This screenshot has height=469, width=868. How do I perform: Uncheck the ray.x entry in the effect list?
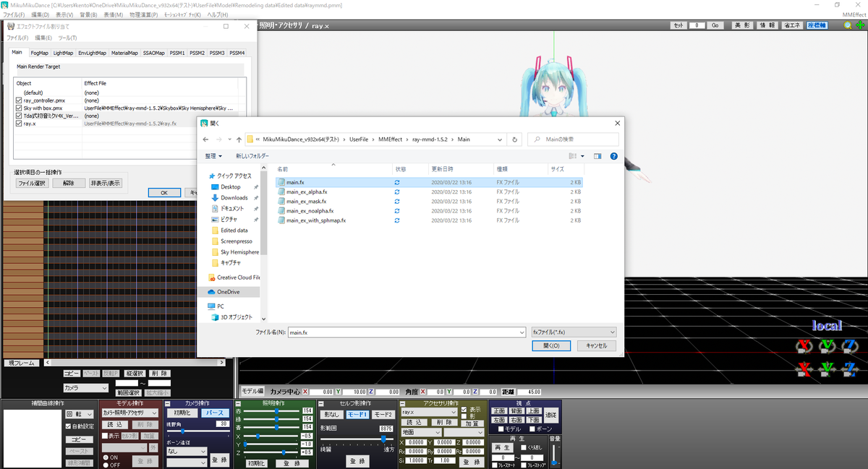coord(18,124)
